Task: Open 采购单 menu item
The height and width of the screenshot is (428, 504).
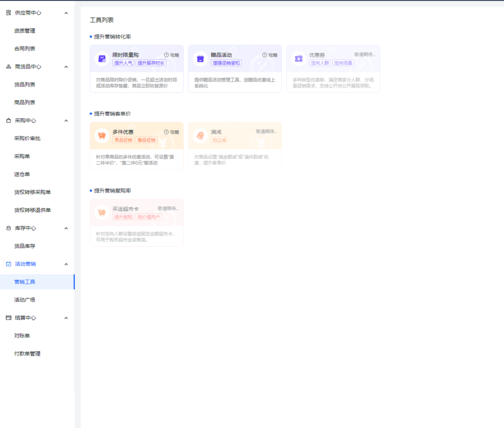Action: [22, 156]
